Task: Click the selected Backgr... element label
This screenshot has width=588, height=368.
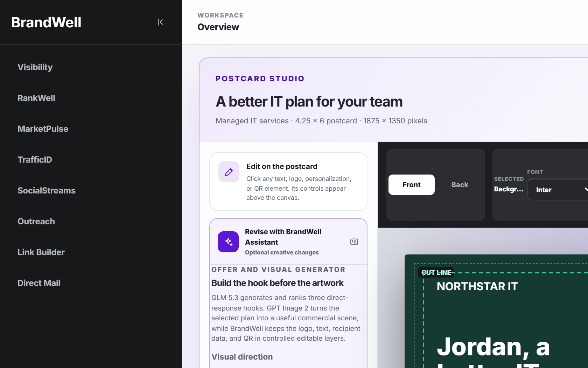Action: coord(509,189)
